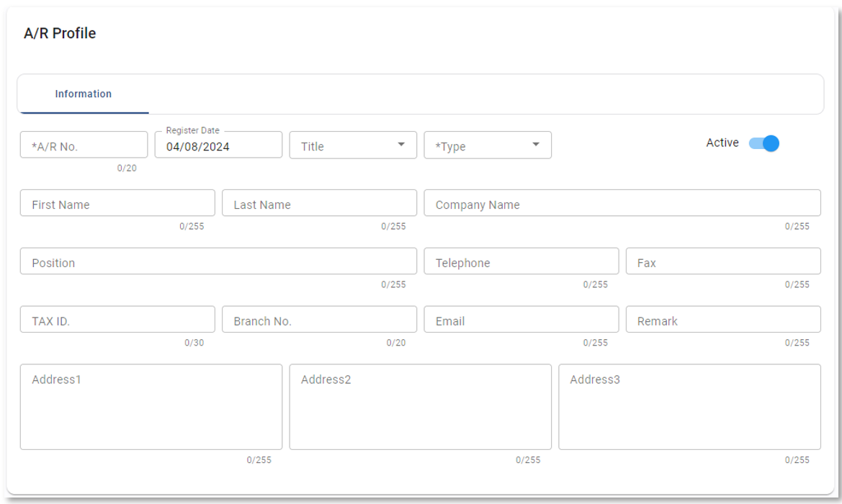Toggle the Active switch off

[x=764, y=143]
